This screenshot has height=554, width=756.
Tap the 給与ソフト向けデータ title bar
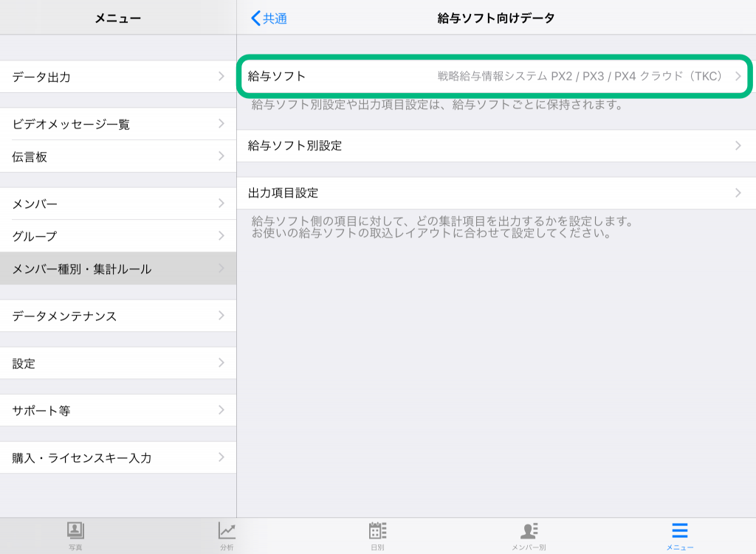pos(495,18)
